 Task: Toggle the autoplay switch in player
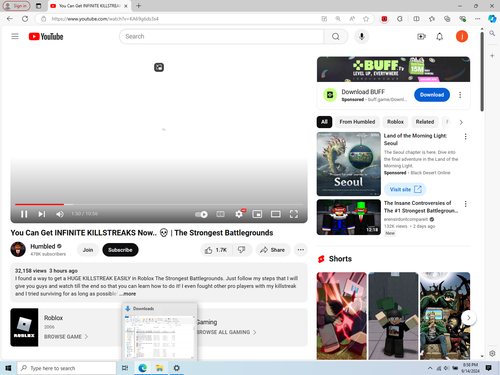201,214
